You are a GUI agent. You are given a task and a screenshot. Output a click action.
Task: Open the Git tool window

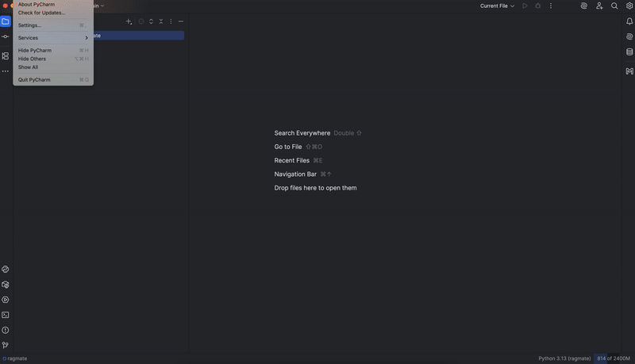pos(6,346)
